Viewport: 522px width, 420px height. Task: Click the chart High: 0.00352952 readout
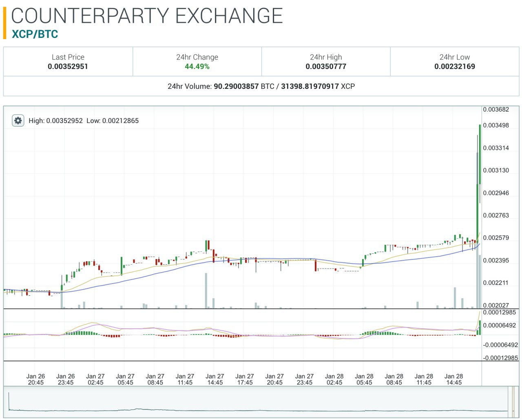coord(55,121)
